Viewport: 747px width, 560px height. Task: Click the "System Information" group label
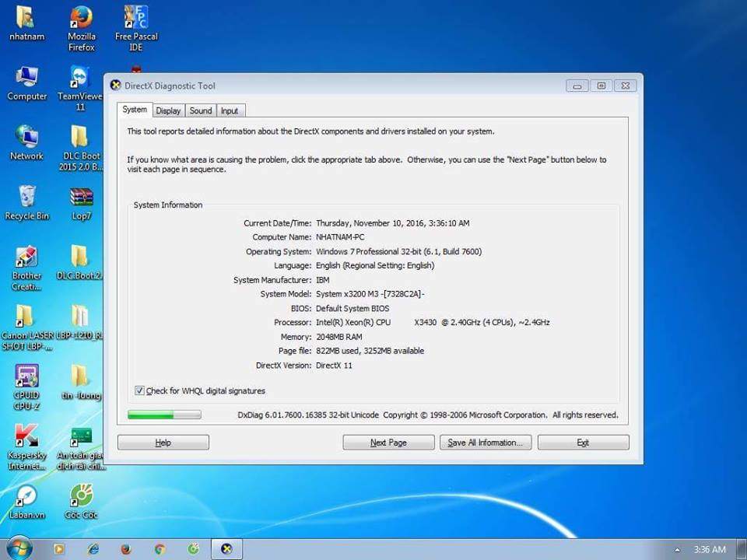pyautogui.click(x=168, y=205)
